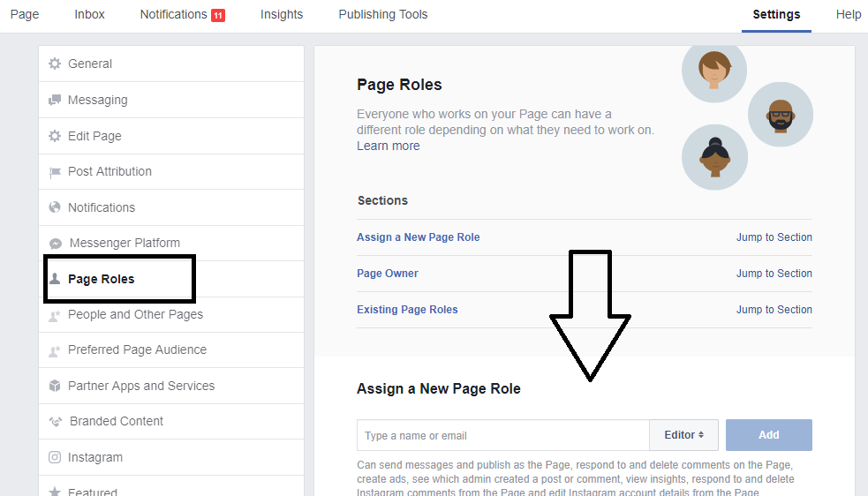Jump to Existing Page Roles section
This screenshot has width=868, height=496.
tap(774, 310)
